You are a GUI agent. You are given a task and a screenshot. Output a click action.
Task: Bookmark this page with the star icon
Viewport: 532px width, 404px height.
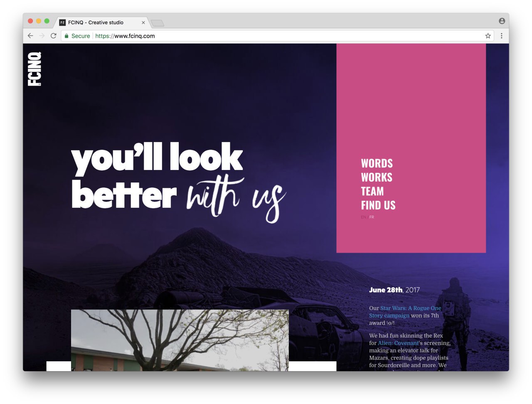[488, 36]
